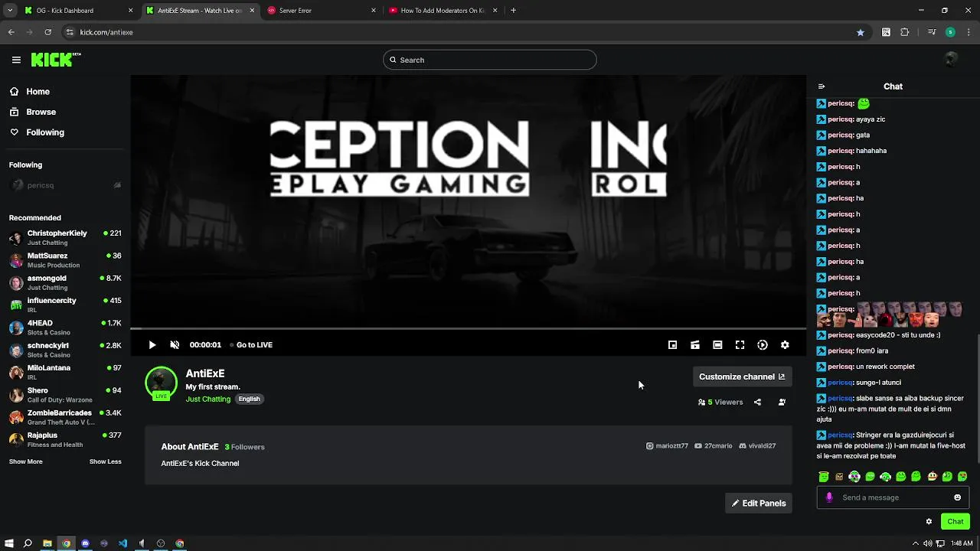Click Customize channel button
This screenshot has height=551, width=980.
742,377
